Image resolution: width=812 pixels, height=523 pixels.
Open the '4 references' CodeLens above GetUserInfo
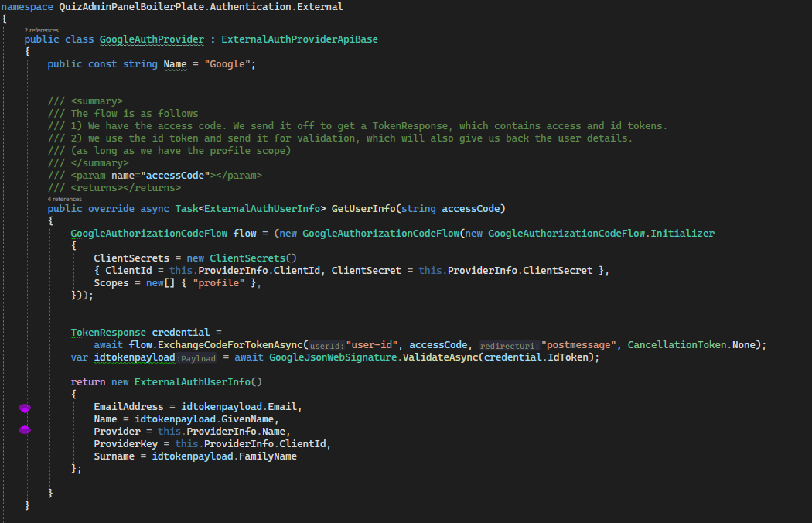[x=65, y=199]
